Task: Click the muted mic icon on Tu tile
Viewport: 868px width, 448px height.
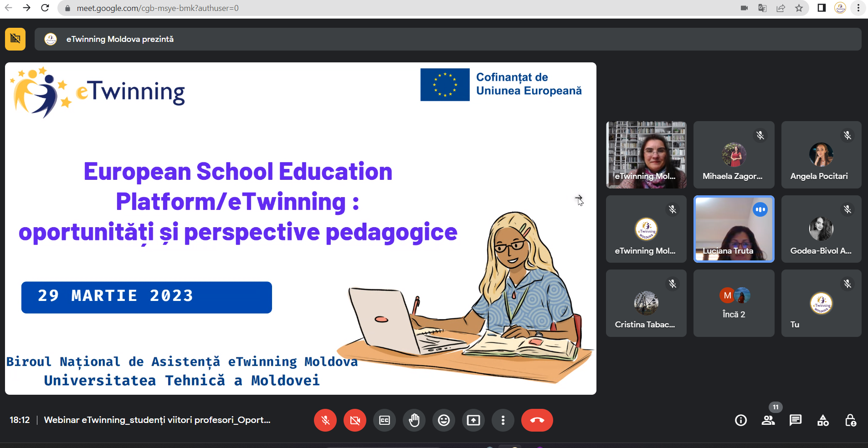Action: click(847, 284)
